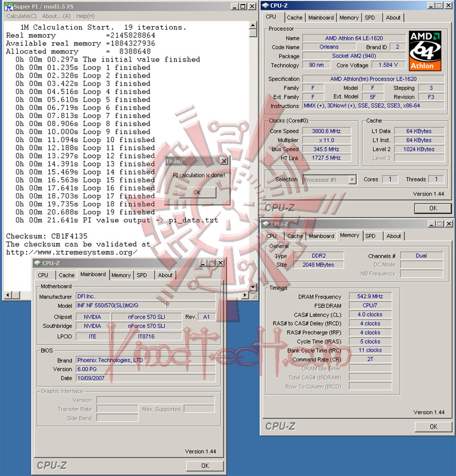This screenshot has height=476, width=456.
Task: Click OK button in top CPU-Z window
Action: pyautogui.click(x=433, y=208)
